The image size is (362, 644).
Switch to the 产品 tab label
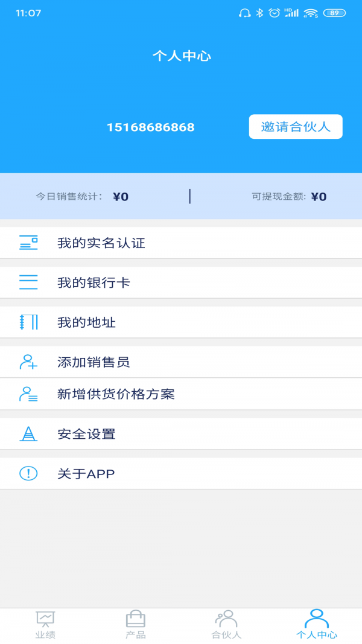click(x=135, y=635)
